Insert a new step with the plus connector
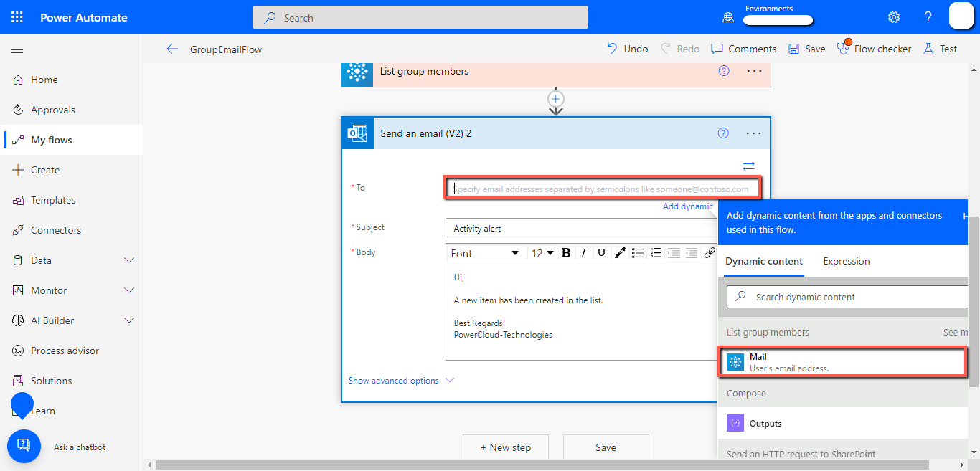The image size is (980, 471). 556,99
